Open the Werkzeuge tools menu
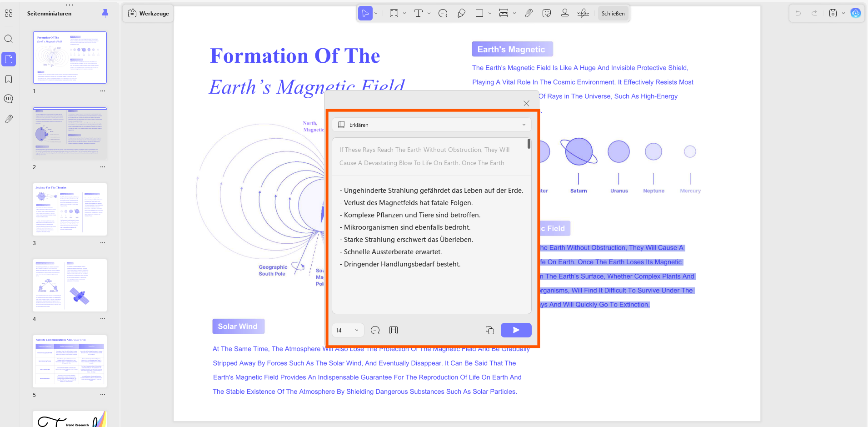 click(x=149, y=14)
